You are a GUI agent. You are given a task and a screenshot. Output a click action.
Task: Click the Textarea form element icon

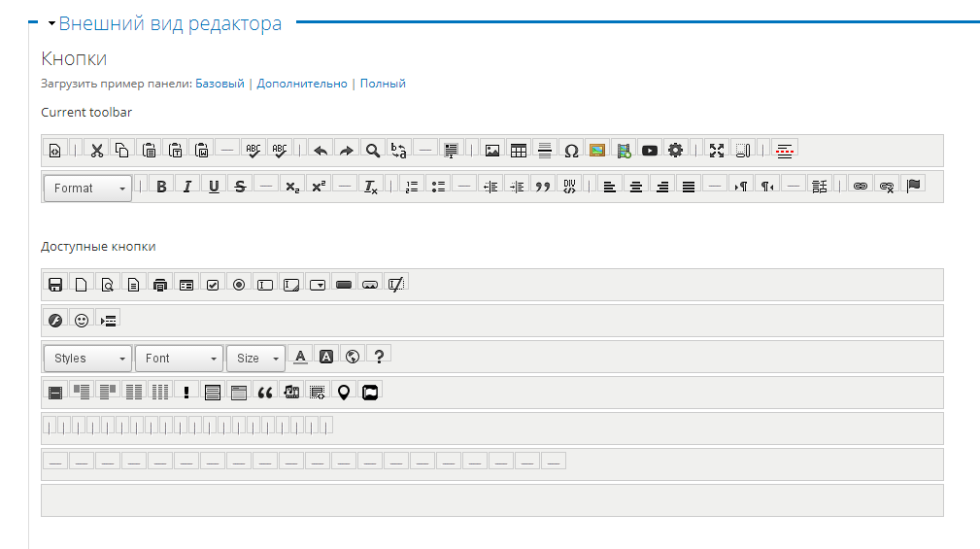(x=291, y=285)
